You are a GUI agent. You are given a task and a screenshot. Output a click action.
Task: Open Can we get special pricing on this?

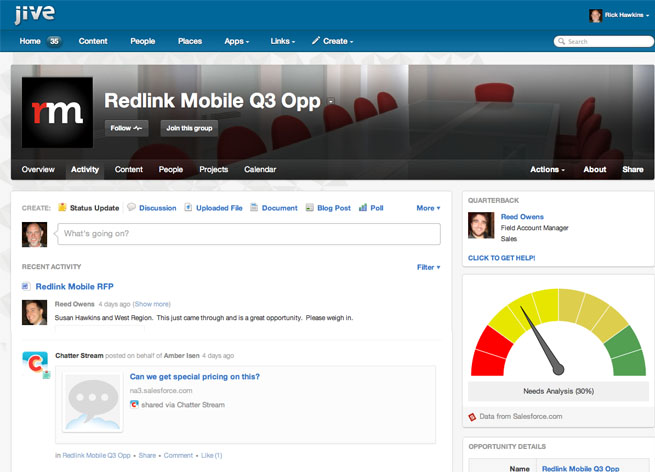[195, 376]
